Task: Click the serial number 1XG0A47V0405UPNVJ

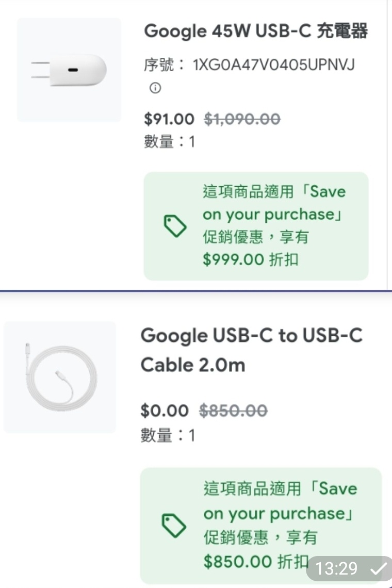Action: point(273,66)
